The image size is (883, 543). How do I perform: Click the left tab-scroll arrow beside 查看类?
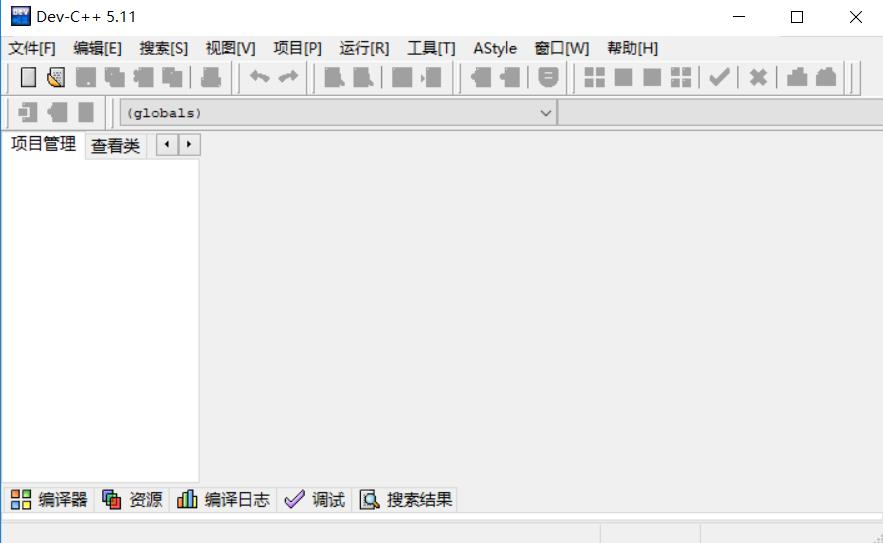[167, 145]
